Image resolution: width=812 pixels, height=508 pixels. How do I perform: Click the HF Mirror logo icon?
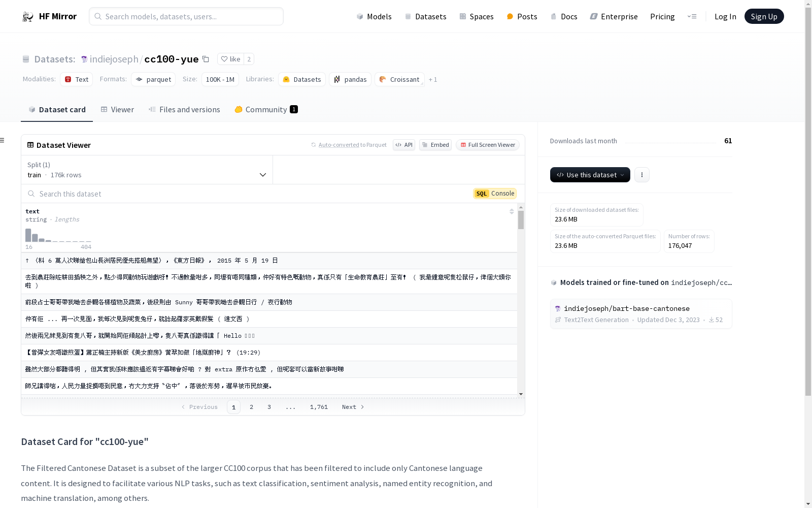coord(28,17)
